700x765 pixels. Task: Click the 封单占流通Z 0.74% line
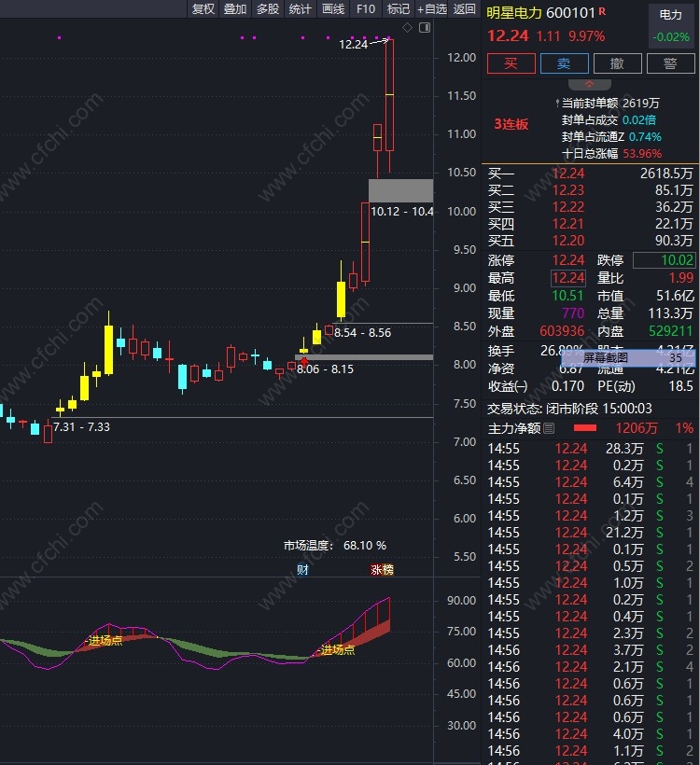click(x=611, y=137)
